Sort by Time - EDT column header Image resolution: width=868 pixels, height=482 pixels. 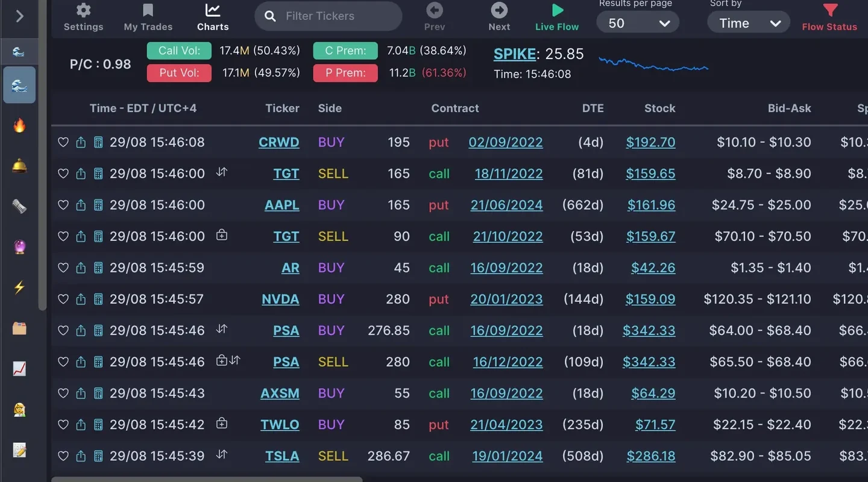pyautogui.click(x=143, y=108)
